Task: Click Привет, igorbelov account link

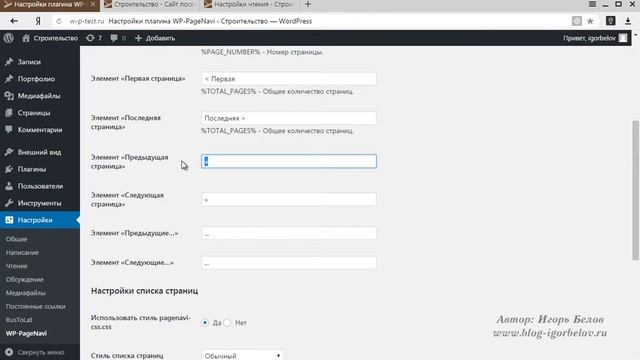Action: pyautogui.click(x=589, y=38)
